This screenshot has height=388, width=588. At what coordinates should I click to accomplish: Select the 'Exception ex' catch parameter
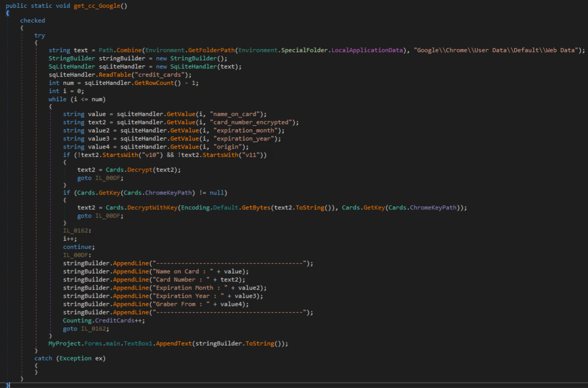point(81,358)
